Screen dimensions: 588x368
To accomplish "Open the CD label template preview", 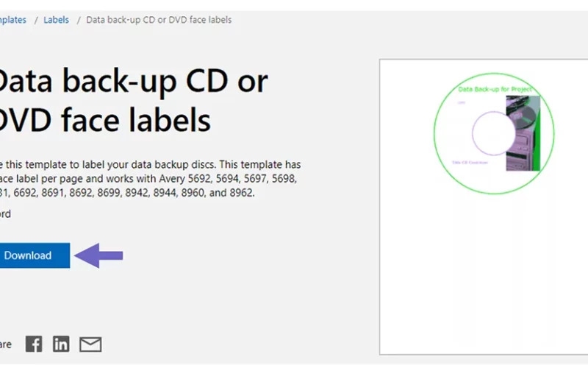I will pos(484,207).
